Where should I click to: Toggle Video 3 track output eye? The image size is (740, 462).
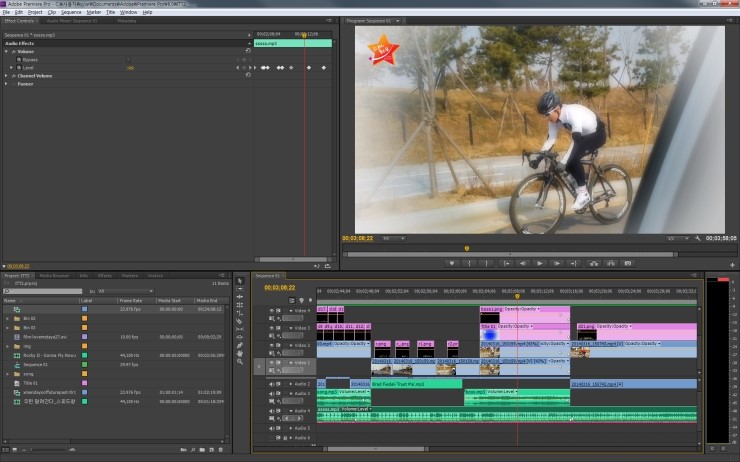click(271, 328)
